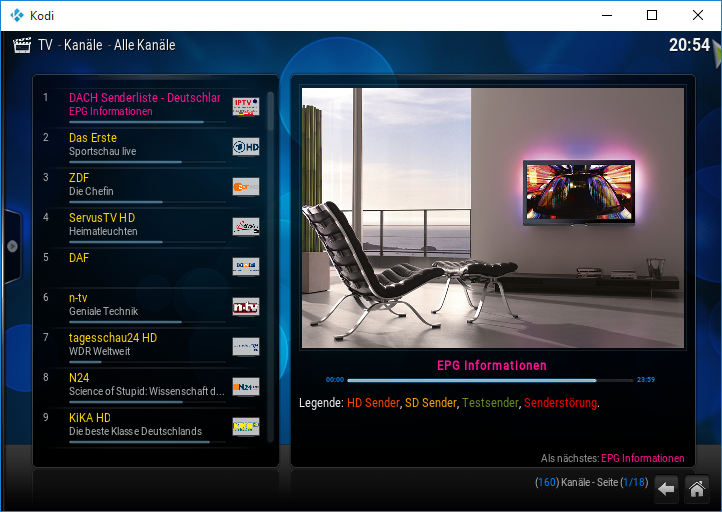Click the DAF channel logo

(x=246, y=267)
